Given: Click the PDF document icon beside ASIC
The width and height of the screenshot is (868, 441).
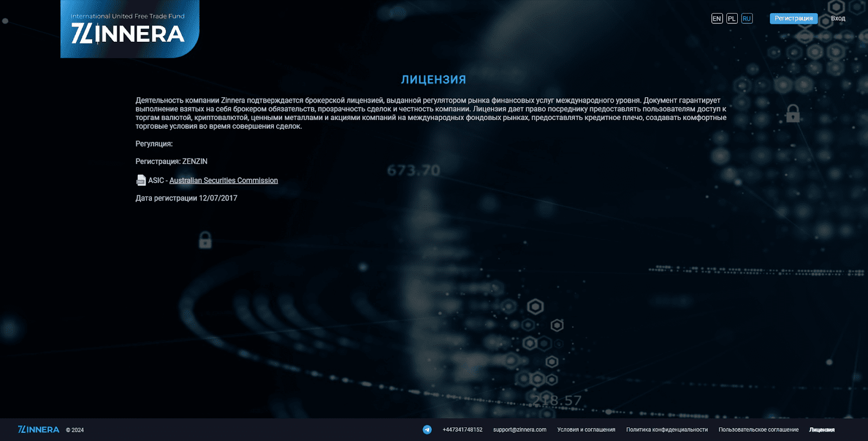Looking at the screenshot, I should coord(141,180).
